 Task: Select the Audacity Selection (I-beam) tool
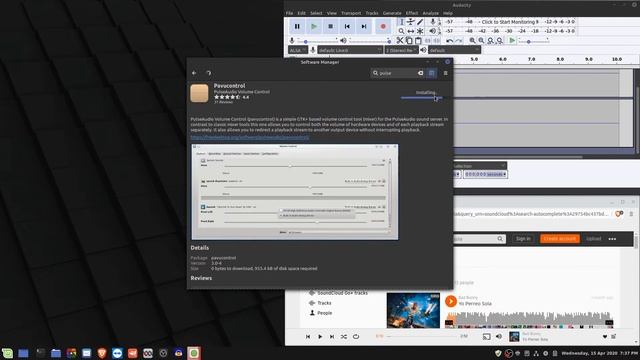(402, 22)
